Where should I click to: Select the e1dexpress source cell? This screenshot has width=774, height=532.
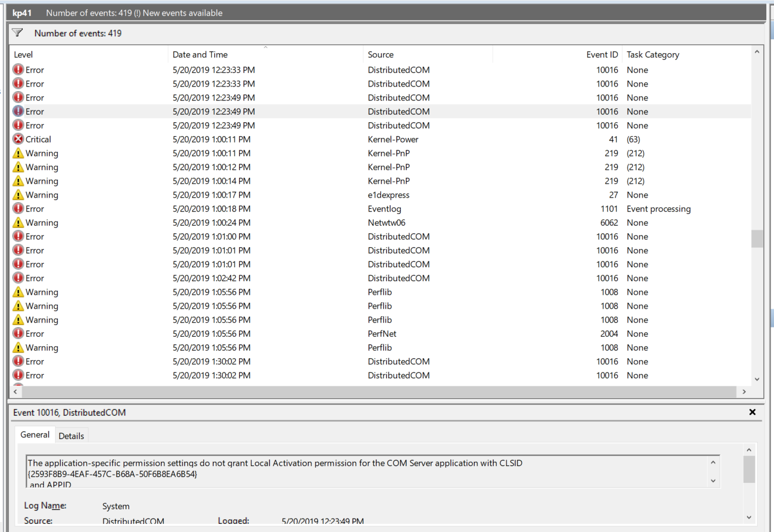coord(388,195)
